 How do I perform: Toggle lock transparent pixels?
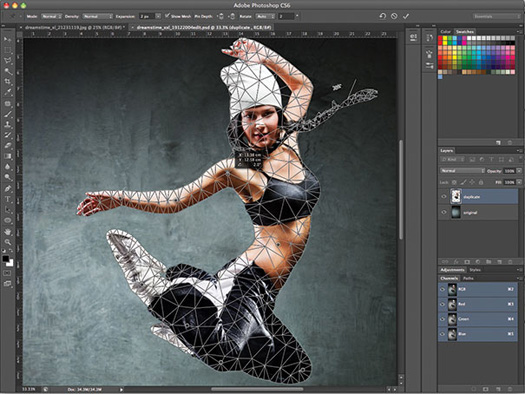coord(454,182)
